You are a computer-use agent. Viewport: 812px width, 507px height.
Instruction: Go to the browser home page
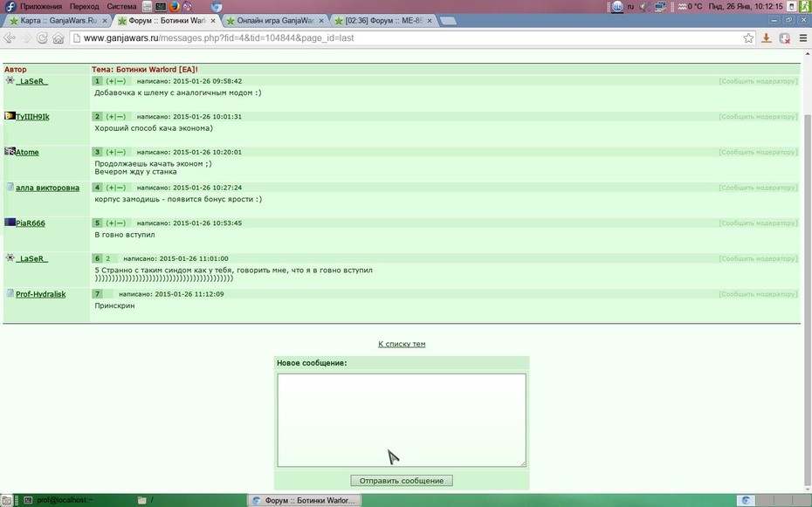click(x=58, y=38)
